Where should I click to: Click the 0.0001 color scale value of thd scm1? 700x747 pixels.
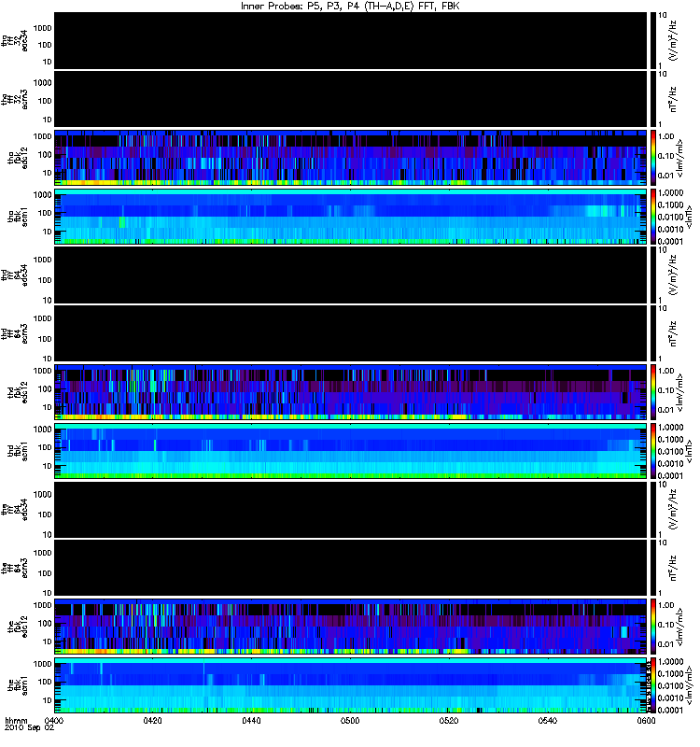coord(670,475)
